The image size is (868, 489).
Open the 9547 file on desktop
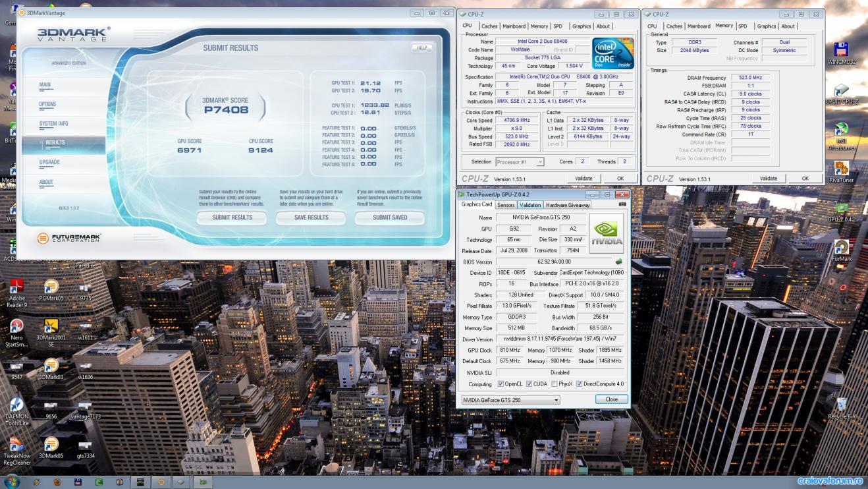16,370
